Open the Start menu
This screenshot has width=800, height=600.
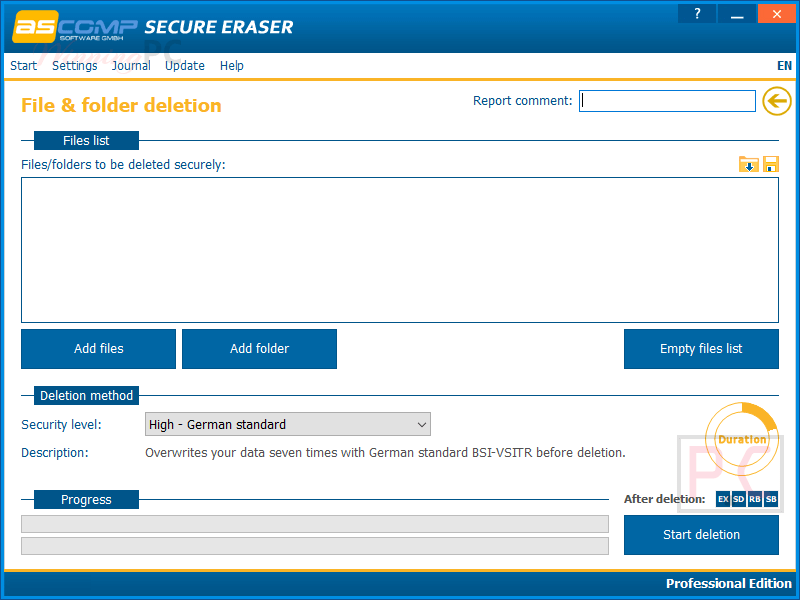point(23,66)
